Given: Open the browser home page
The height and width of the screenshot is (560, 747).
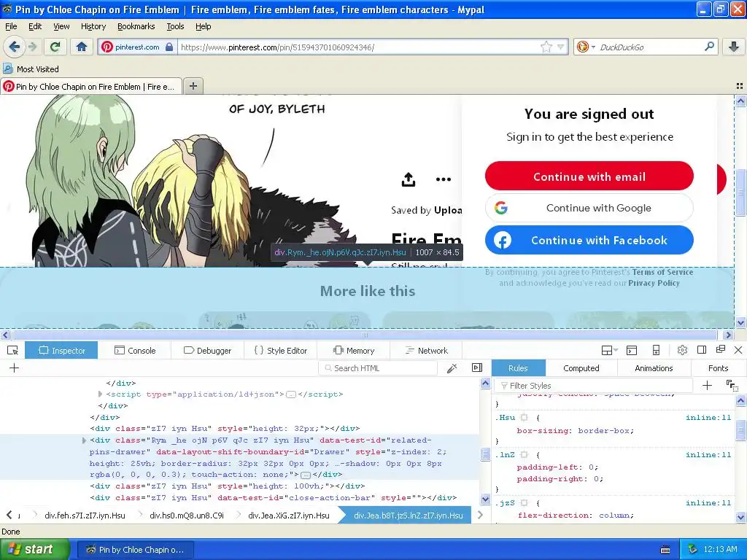Looking at the screenshot, I should (x=82, y=47).
